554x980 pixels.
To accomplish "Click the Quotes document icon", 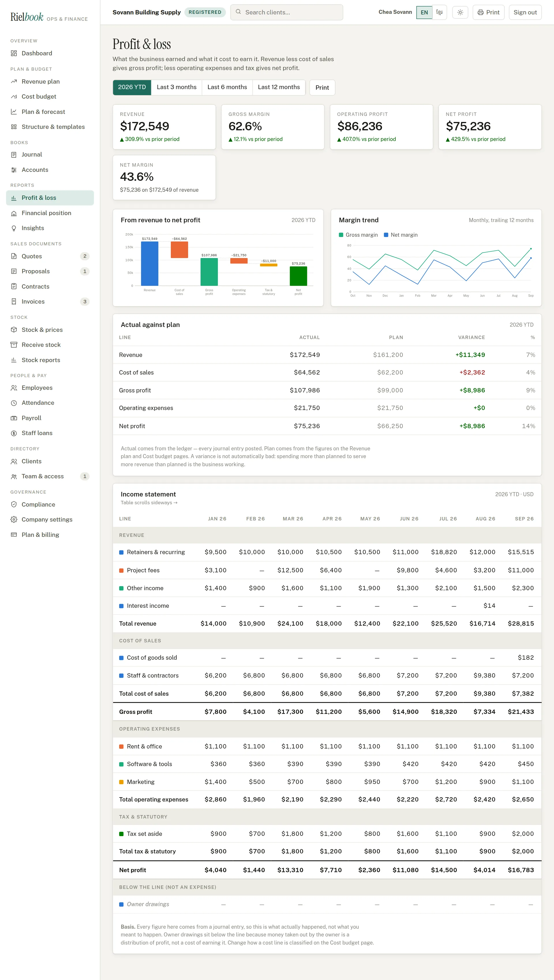I will 14,256.
